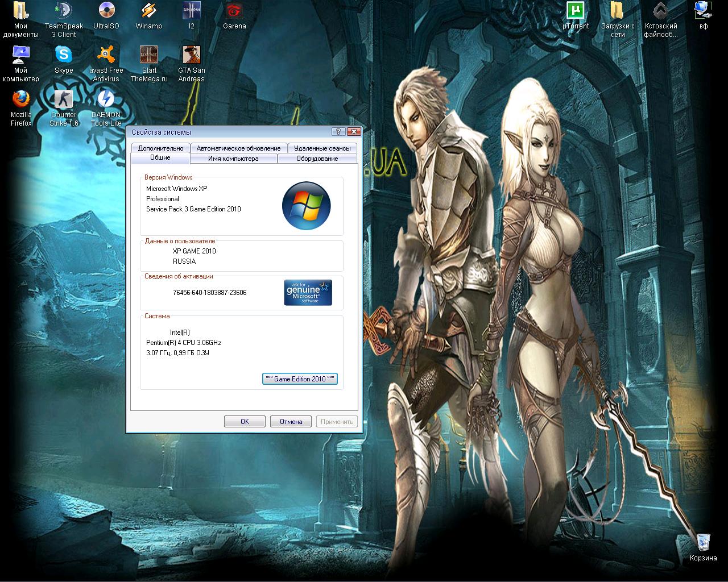This screenshot has width=728, height=582.
Task: Open the Мои документы folder icon
Action: coord(21,19)
